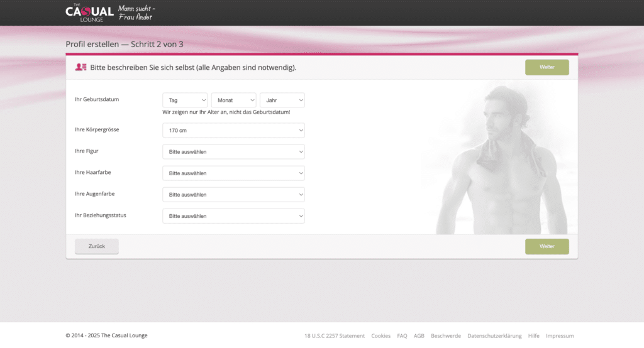The image size is (644, 348).
Task: Expand the Körpergrösse 170 cm dropdown
Action: point(234,131)
